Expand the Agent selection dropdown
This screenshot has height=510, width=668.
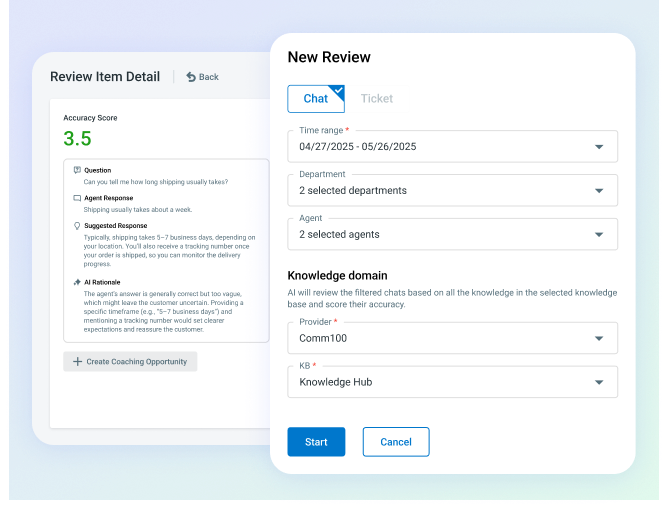coord(598,235)
